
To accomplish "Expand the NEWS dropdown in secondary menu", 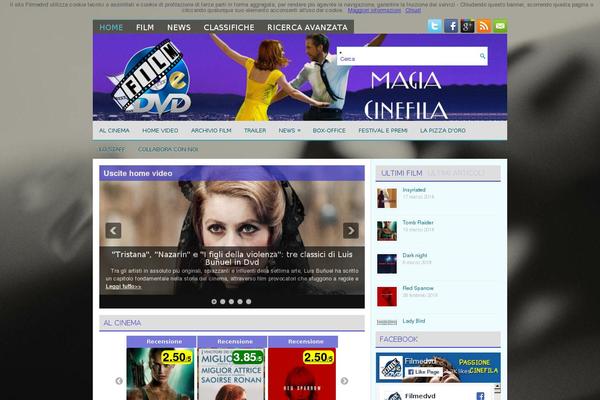I will tap(289, 131).
